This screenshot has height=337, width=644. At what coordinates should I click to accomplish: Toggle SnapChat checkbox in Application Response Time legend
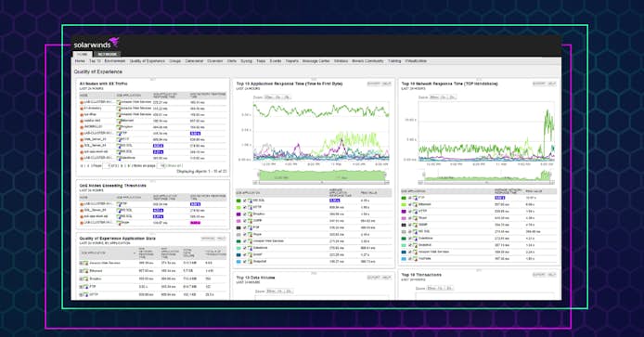(245, 262)
